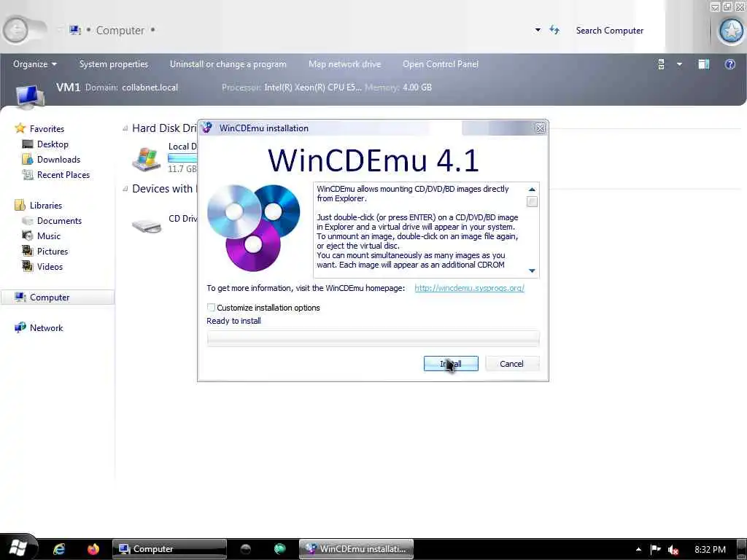Select Network in the navigation pane
Image resolution: width=747 pixels, height=560 pixels.
pos(46,327)
